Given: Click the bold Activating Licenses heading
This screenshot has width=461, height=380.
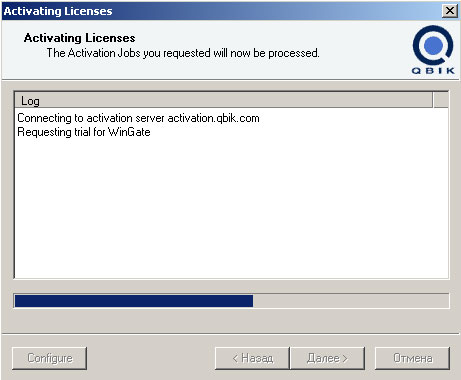Looking at the screenshot, I should click(79, 38).
